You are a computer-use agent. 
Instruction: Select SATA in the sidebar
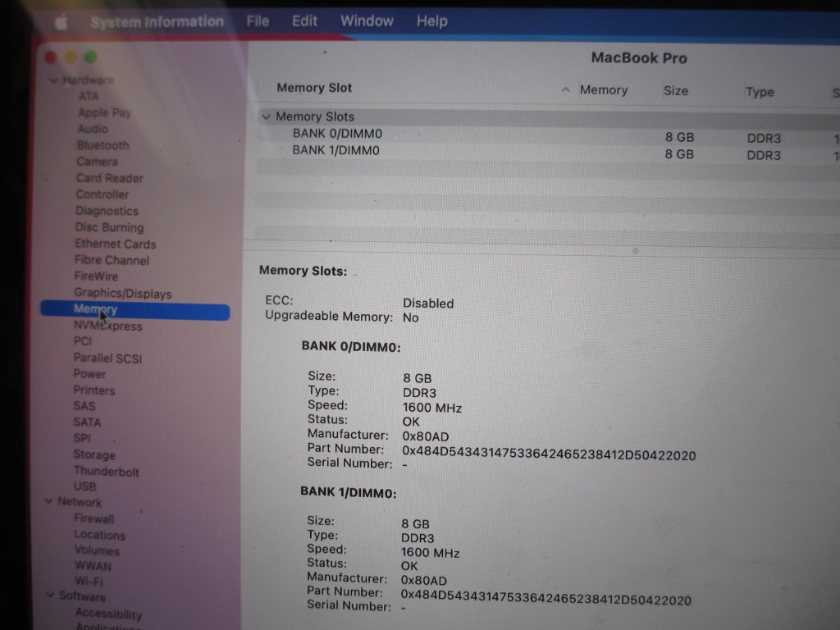pyautogui.click(x=87, y=422)
